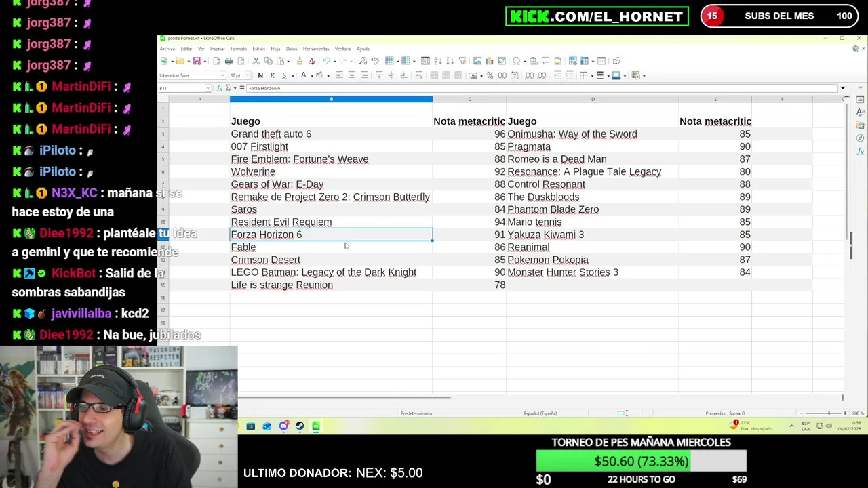Select cell Grand theft auto 6

tap(331, 134)
